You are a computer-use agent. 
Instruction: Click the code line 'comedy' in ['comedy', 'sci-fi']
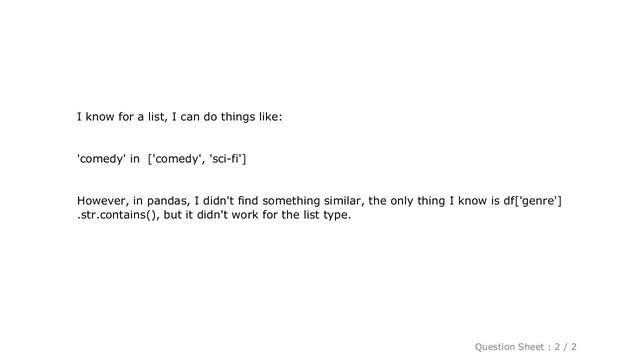[162, 159]
